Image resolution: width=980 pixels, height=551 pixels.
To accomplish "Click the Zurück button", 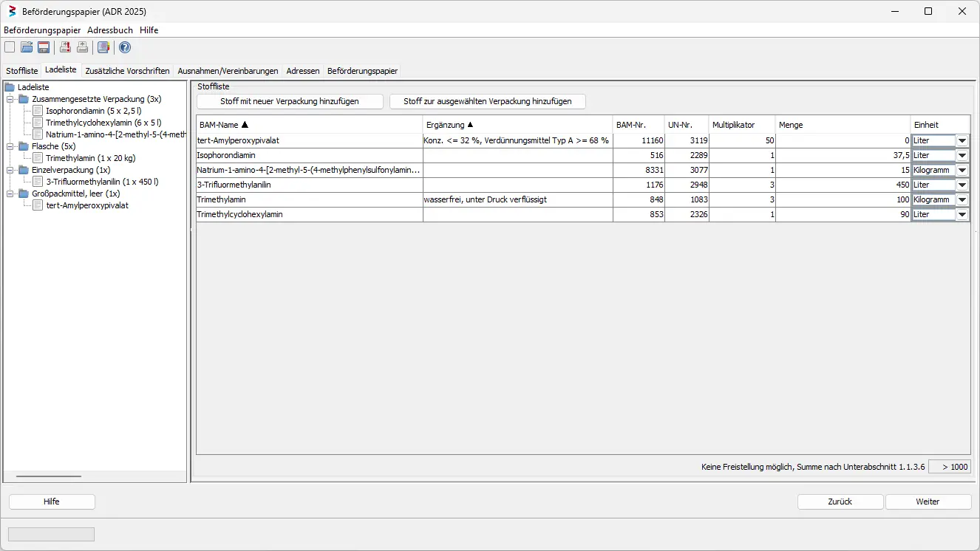I will (840, 502).
